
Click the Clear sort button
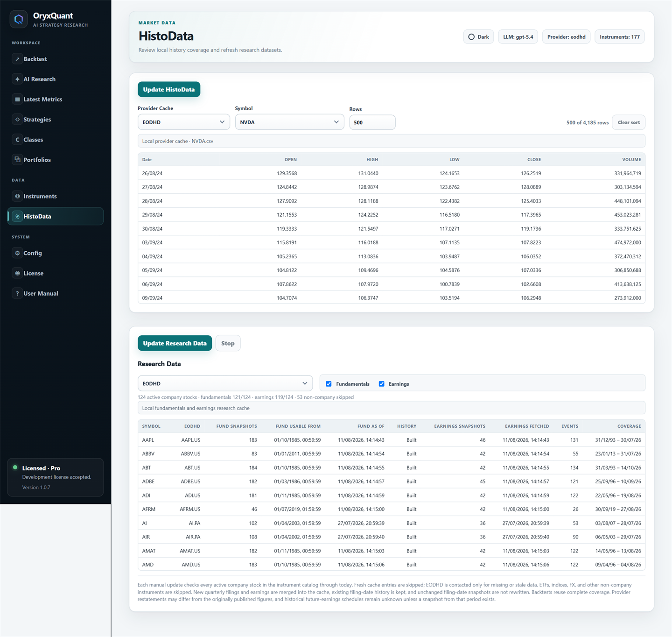point(629,122)
